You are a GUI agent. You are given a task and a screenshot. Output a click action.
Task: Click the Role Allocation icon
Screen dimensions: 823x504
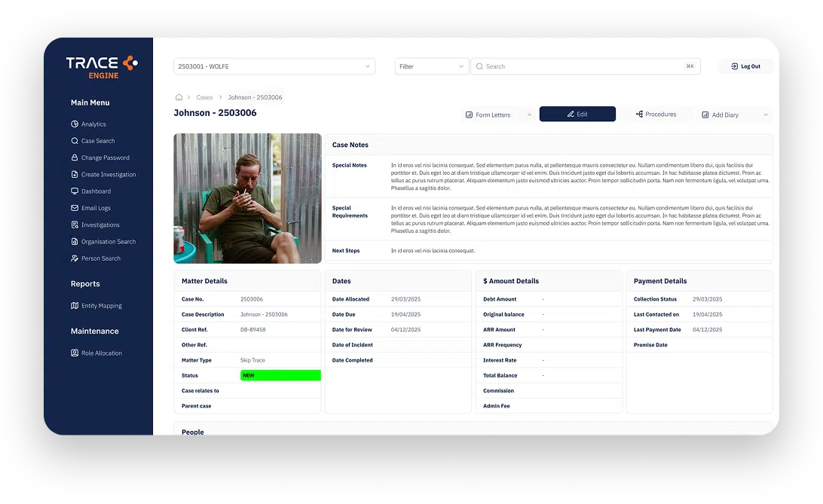point(75,353)
